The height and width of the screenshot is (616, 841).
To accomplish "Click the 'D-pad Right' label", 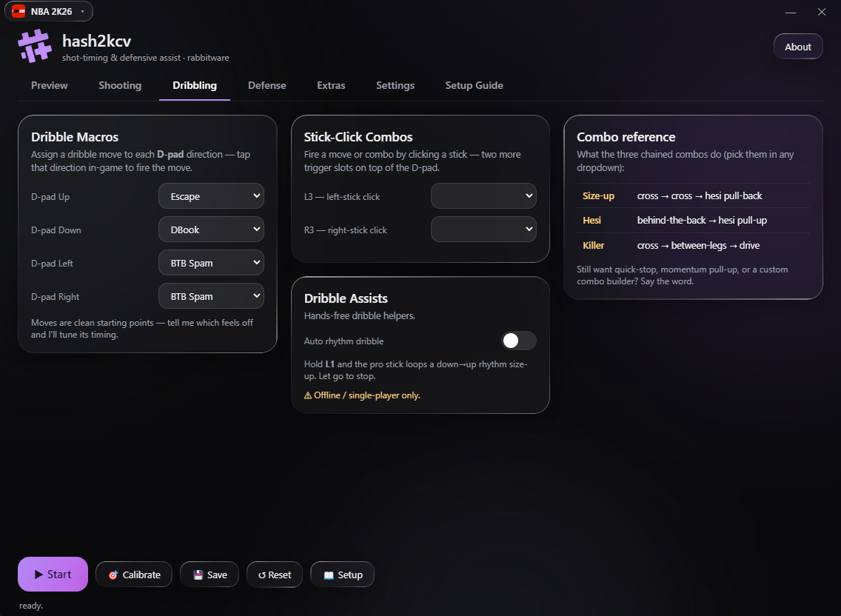I will (56, 297).
